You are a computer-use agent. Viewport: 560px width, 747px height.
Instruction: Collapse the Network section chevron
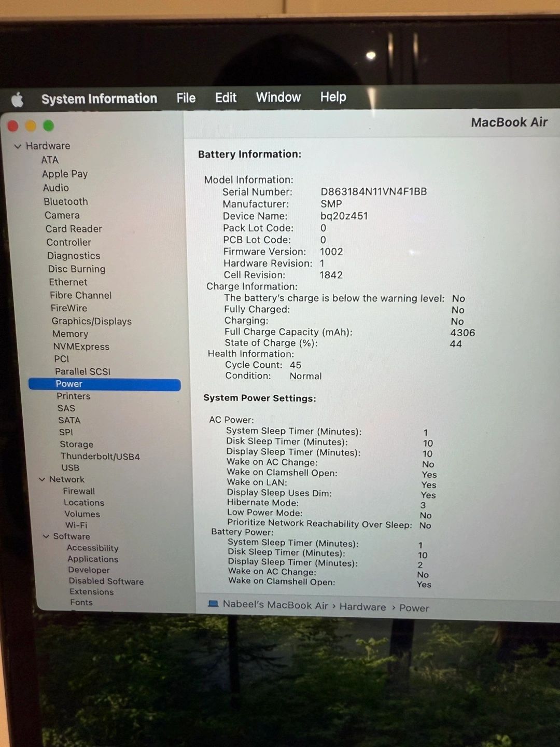42,479
